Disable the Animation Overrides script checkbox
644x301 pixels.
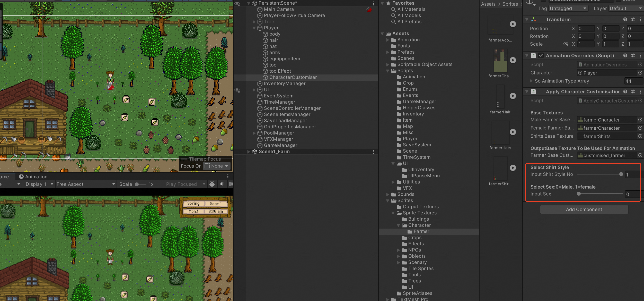click(x=541, y=56)
